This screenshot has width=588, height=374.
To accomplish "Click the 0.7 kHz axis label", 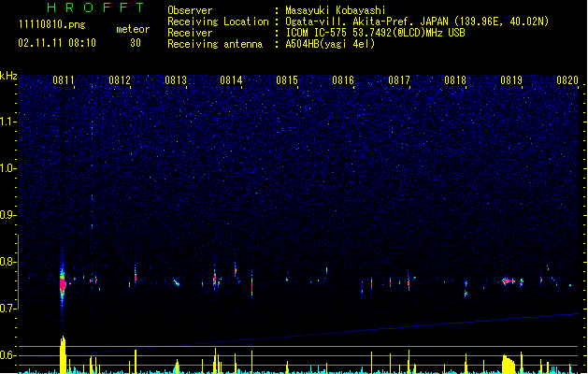I will (x=8, y=309).
